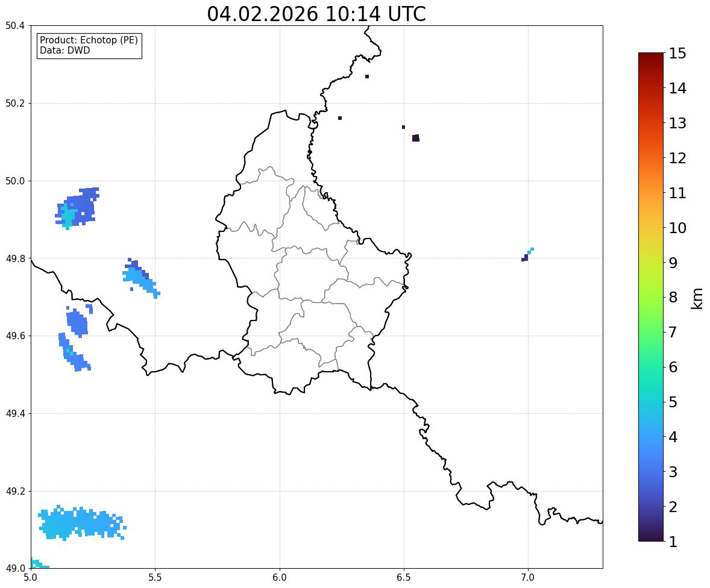Click the title '04.02.2026 10:14 UTC'

pos(316,14)
